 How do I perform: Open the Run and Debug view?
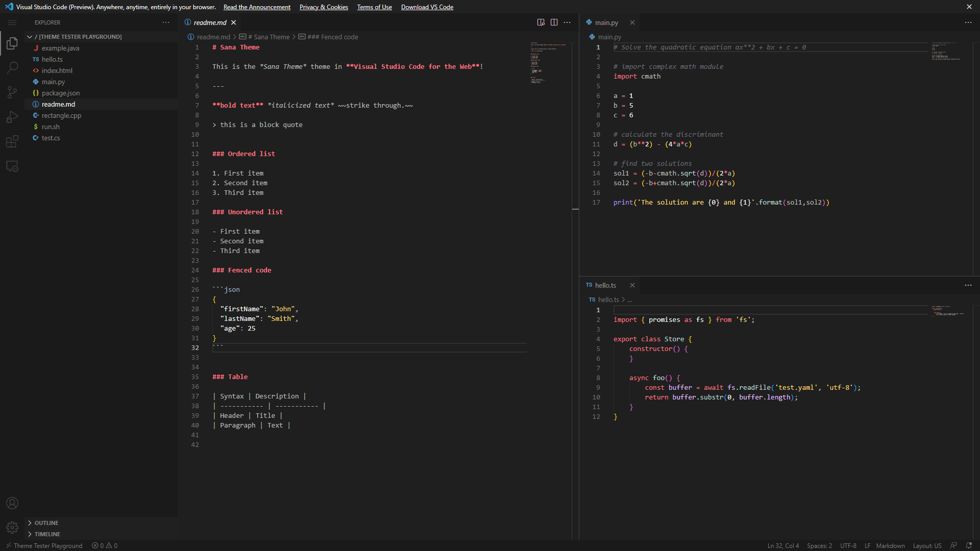tap(12, 117)
